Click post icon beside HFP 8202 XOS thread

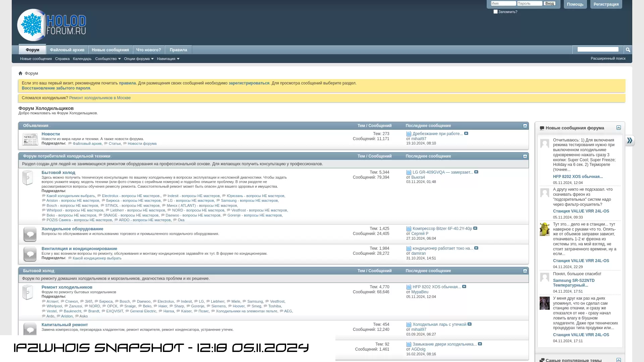pos(409,287)
